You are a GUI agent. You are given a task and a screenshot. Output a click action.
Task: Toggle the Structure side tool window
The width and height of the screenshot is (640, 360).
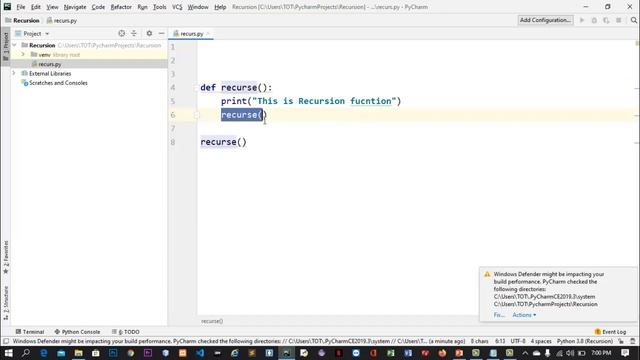[6, 303]
